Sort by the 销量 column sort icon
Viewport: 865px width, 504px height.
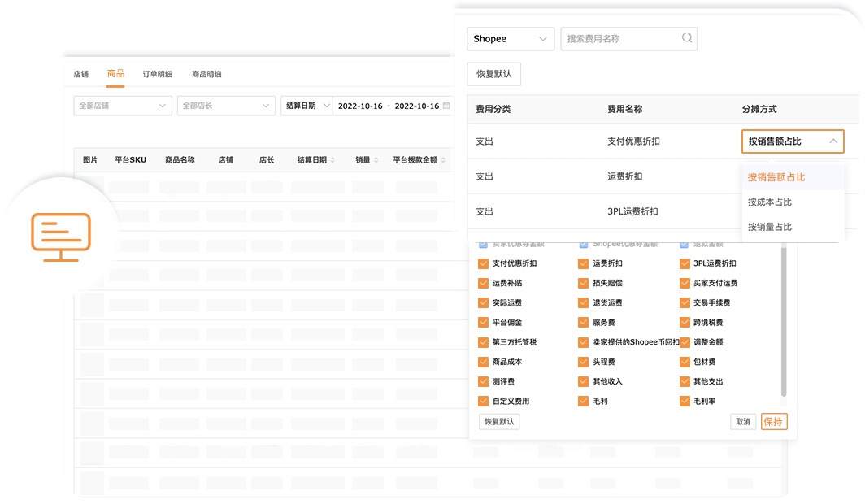tap(376, 161)
